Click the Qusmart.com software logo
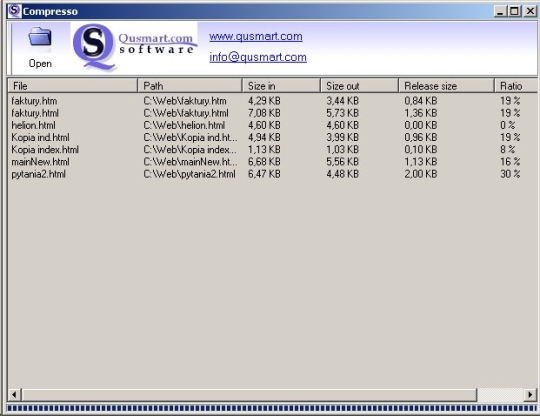 [x=134, y=48]
